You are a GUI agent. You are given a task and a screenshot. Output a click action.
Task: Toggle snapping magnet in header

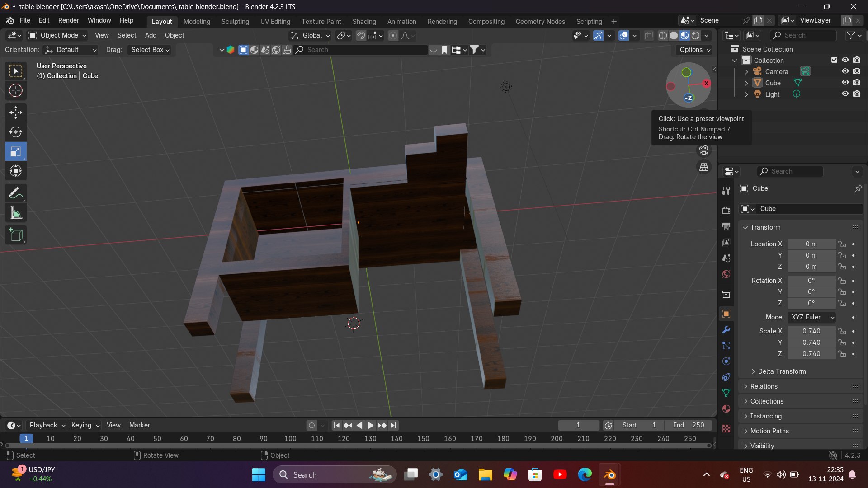click(361, 35)
